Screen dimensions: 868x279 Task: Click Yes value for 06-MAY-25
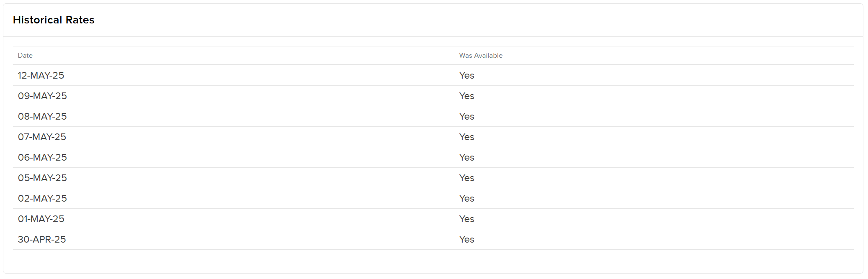[x=466, y=157]
